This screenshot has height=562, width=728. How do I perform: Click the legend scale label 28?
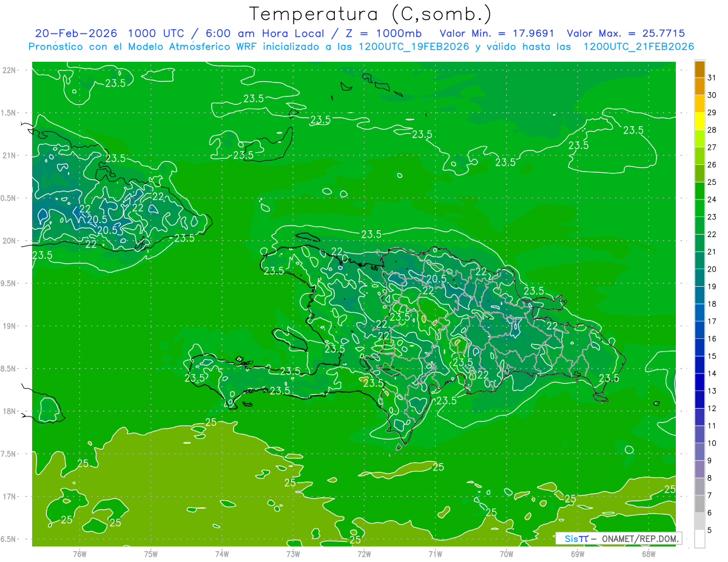coord(712,130)
